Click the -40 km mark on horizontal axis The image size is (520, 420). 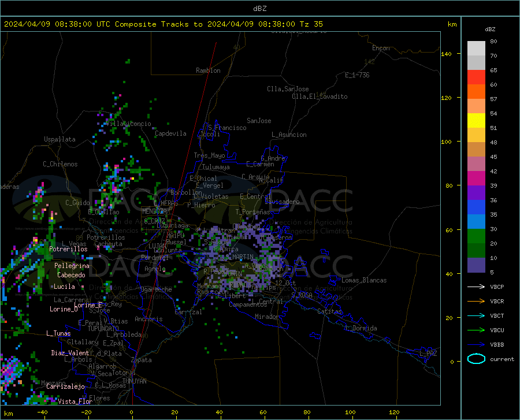(x=42, y=412)
